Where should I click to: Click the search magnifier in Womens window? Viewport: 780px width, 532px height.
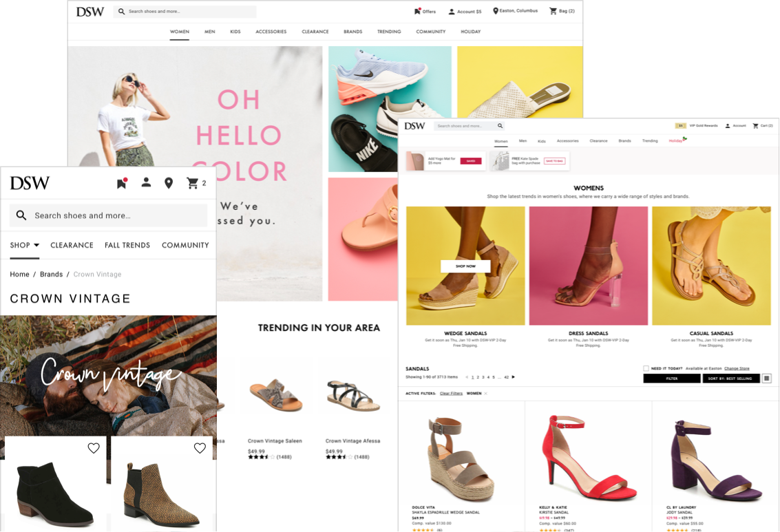click(500, 126)
